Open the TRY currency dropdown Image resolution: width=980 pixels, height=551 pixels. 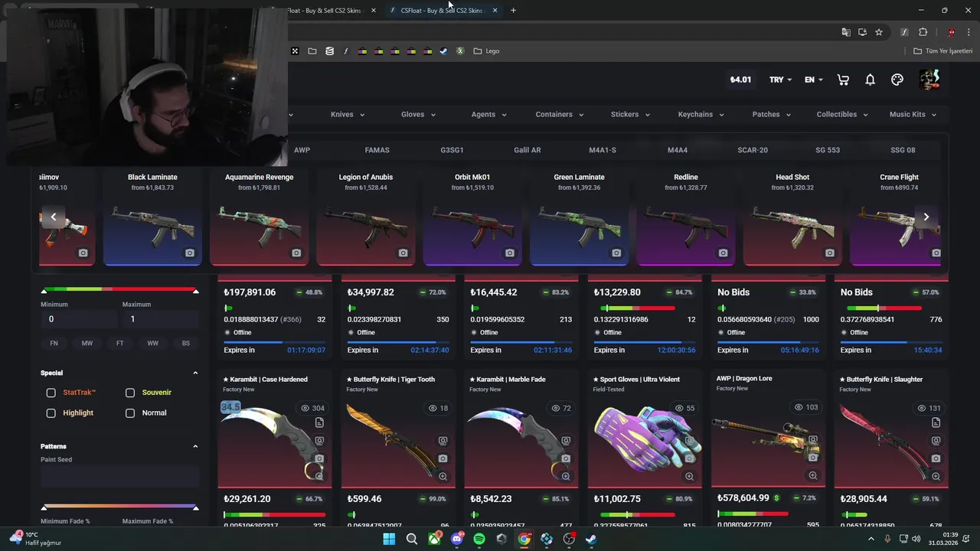tap(780, 80)
